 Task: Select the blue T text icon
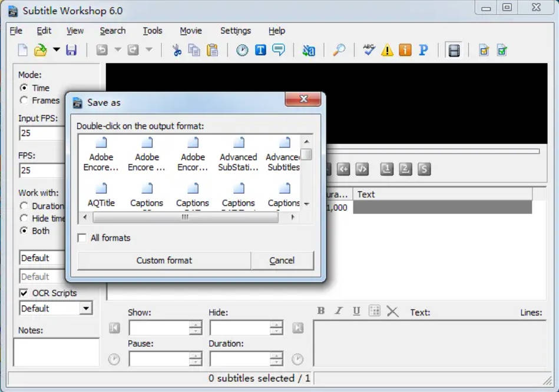click(x=260, y=50)
